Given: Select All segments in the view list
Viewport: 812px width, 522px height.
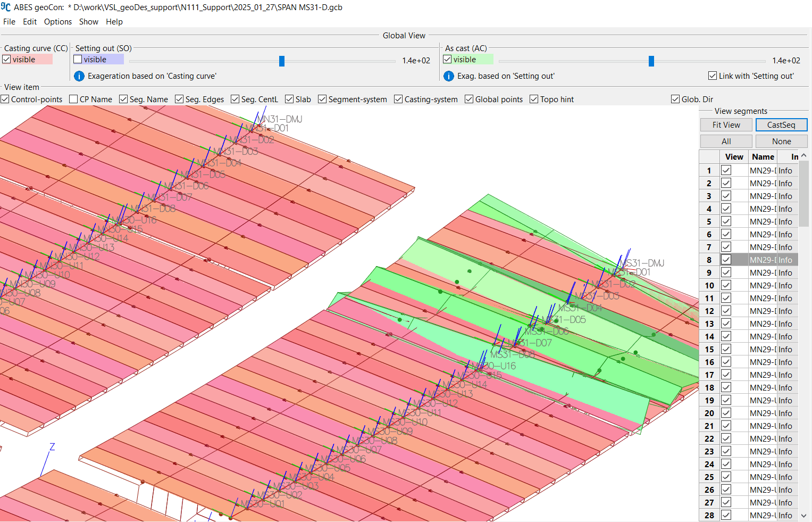Looking at the screenshot, I should [726, 140].
